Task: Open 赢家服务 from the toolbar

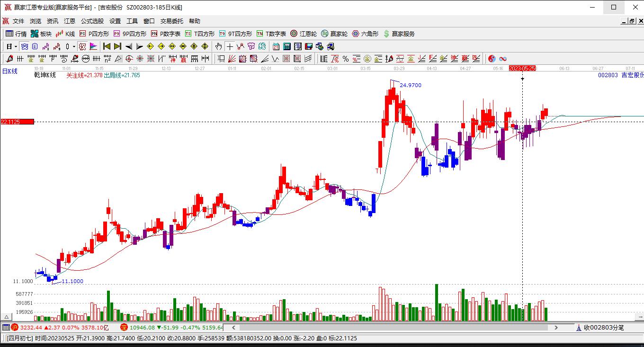Action: 399,34
